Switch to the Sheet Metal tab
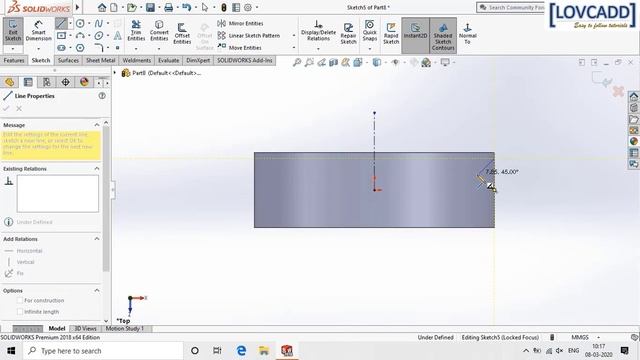The image size is (640, 360). point(100,60)
